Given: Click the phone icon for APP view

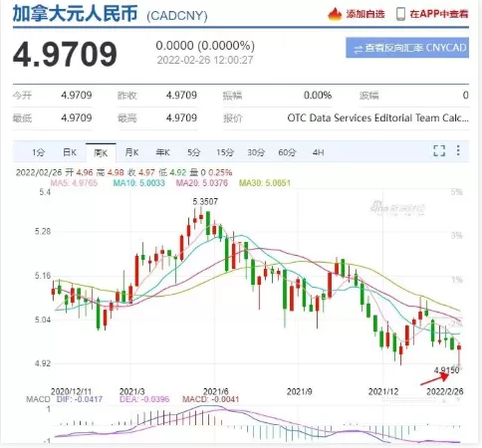Looking at the screenshot, I should [400, 14].
